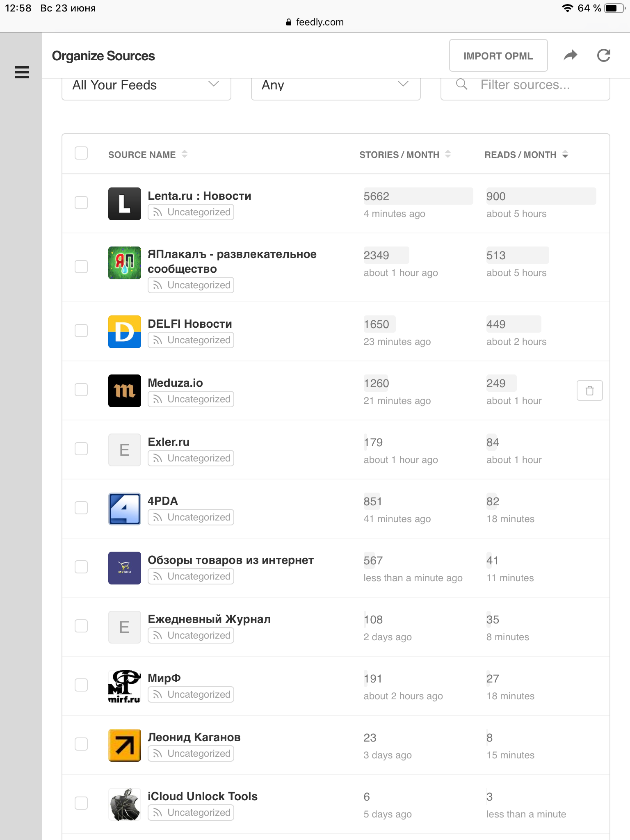This screenshot has width=630, height=840.
Task: Expand the All Your Feeds dropdown
Action: click(146, 85)
